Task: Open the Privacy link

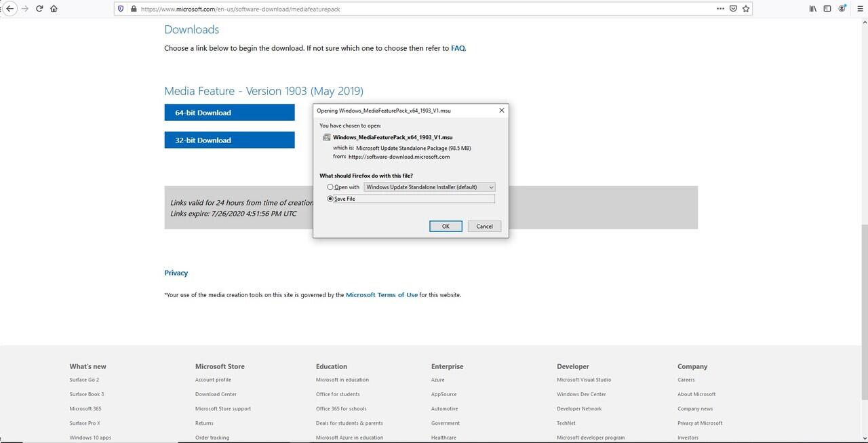Action: click(176, 273)
